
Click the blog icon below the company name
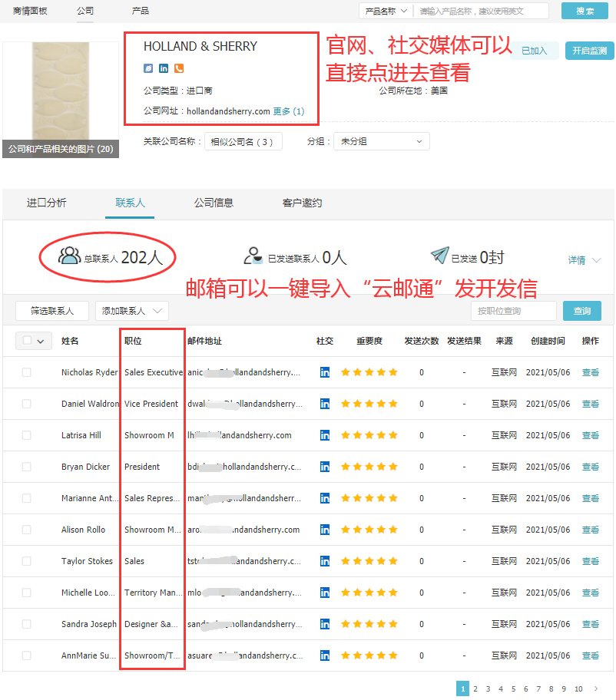pos(147,68)
